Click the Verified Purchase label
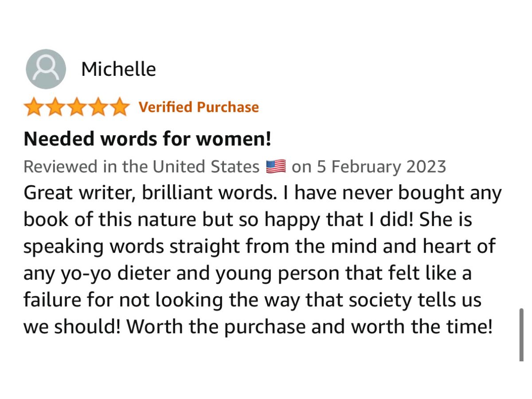Viewport: 532px width, 399px height. point(199,107)
